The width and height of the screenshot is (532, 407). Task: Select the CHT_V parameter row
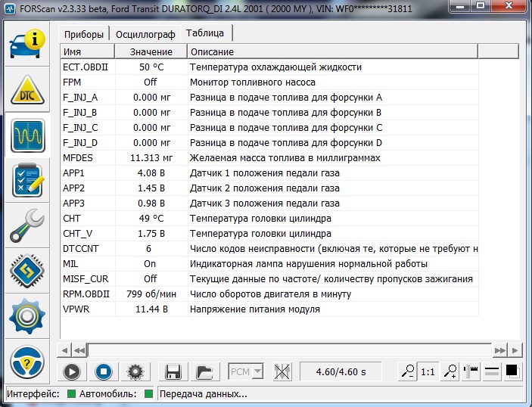269,233
